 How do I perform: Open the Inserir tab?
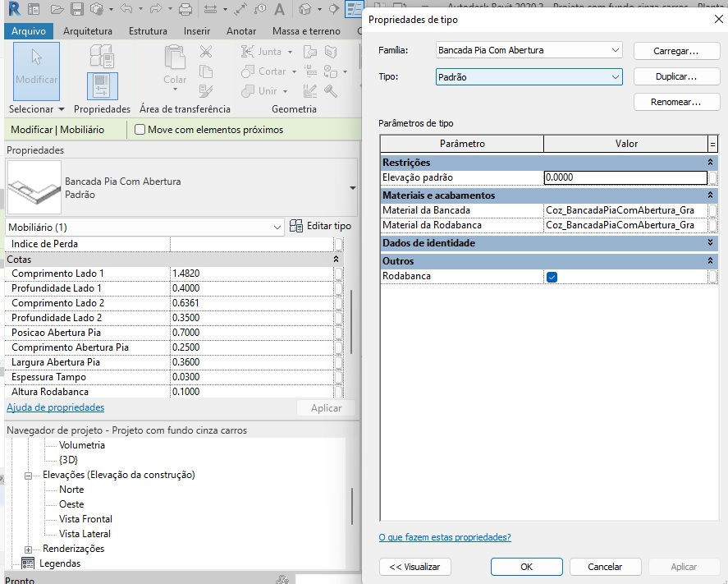pos(196,30)
